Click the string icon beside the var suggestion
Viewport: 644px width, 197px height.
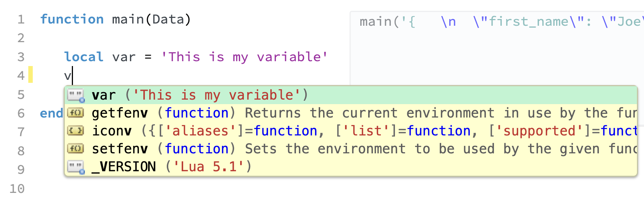[x=76, y=96]
